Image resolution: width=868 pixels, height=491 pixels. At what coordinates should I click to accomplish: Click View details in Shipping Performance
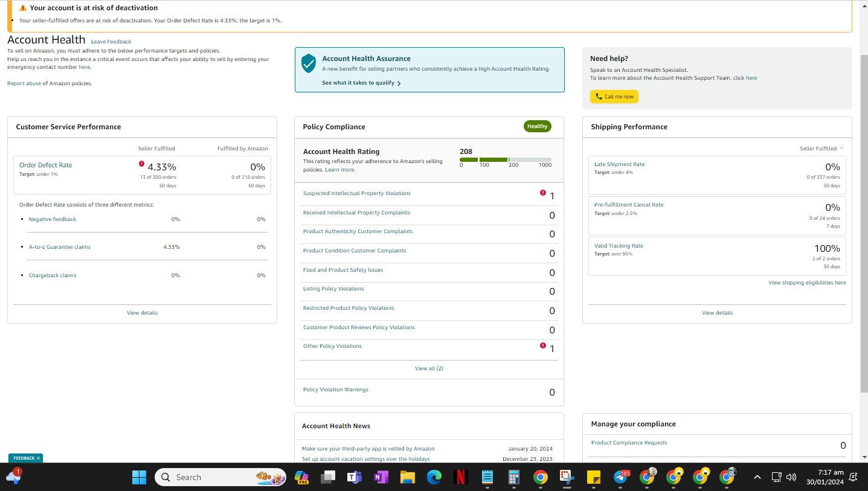tap(717, 313)
